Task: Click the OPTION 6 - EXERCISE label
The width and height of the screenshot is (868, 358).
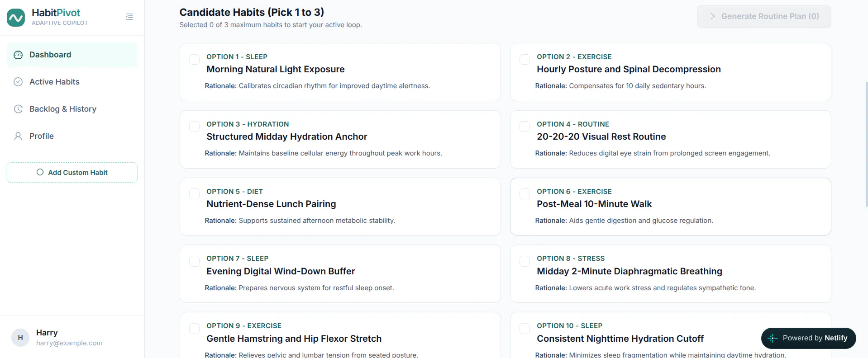Action: pos(574,192)
